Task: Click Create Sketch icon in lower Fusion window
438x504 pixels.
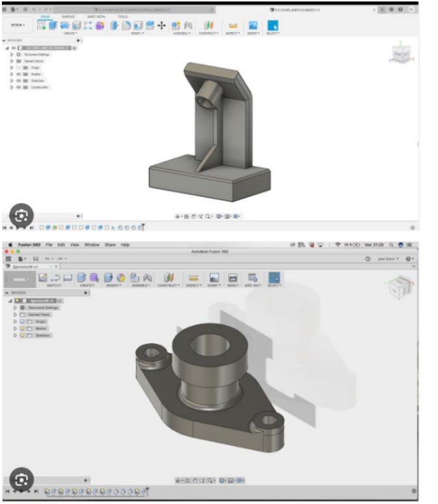Action: coord(44,278)
